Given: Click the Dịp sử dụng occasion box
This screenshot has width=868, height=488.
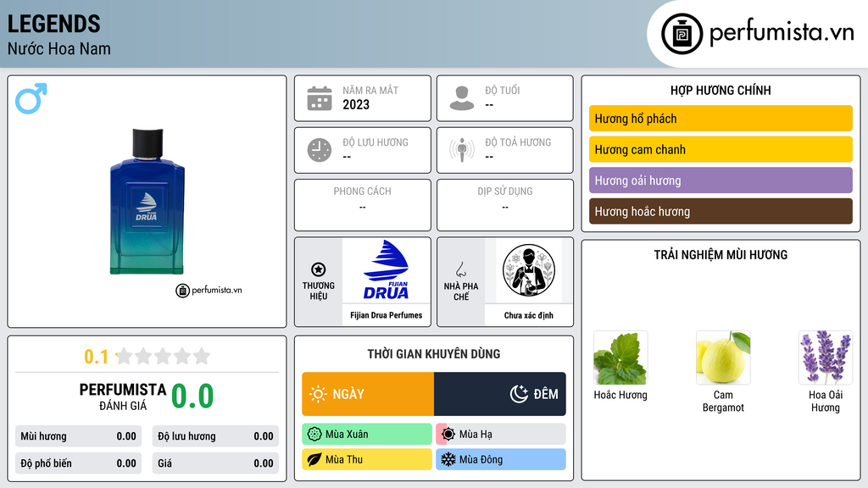Looking at the screenshot, I should pyautogui.click(x=505, y=205).
